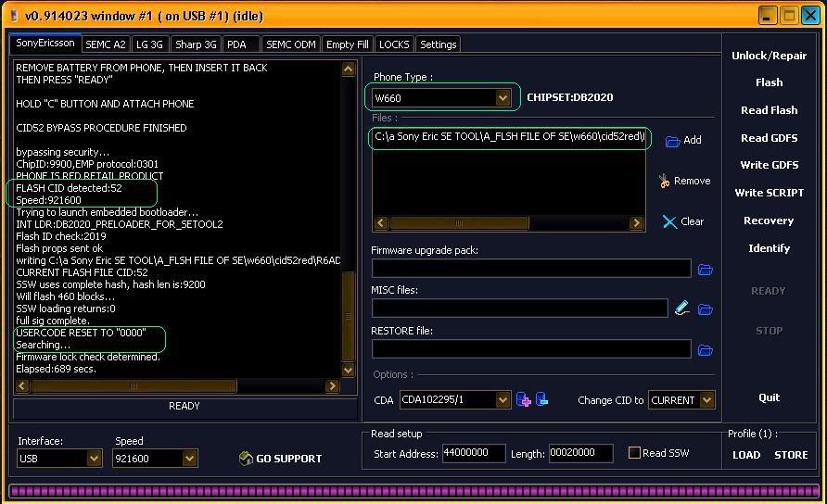This screenshot has height=504, width=827.
Task: Click the Read GDFS button
Action: click(769, 138)
